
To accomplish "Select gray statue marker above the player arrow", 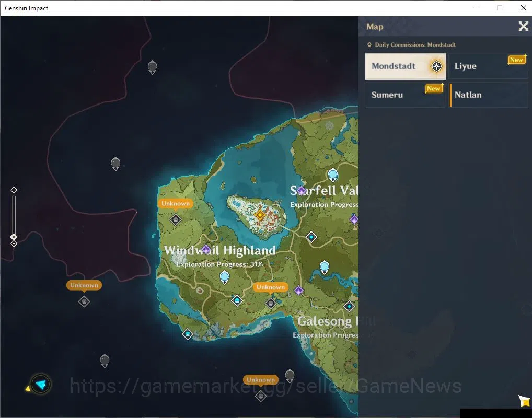I will pos(105,361).
